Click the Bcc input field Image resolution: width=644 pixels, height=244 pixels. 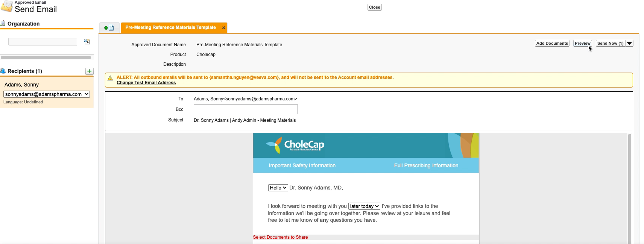click(x=246, y=109)
